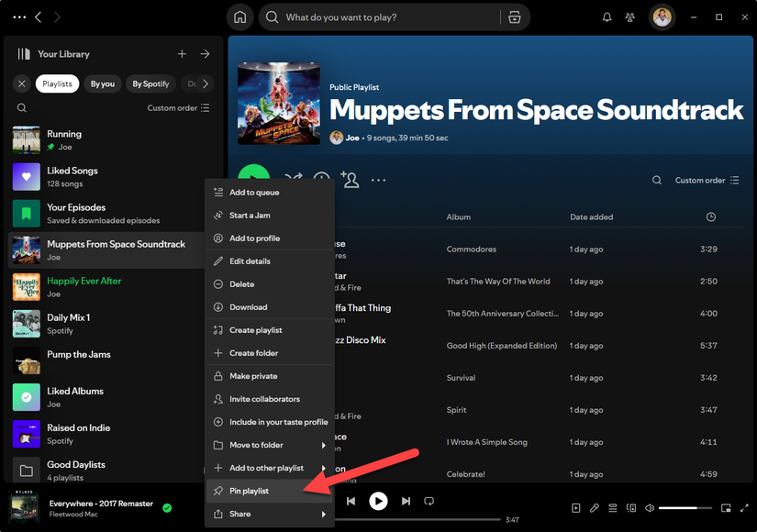Click the Home icon in the top bar
The width and height of the screenshot is (757, 532).
pyautogui.click(x=239, y=17)
